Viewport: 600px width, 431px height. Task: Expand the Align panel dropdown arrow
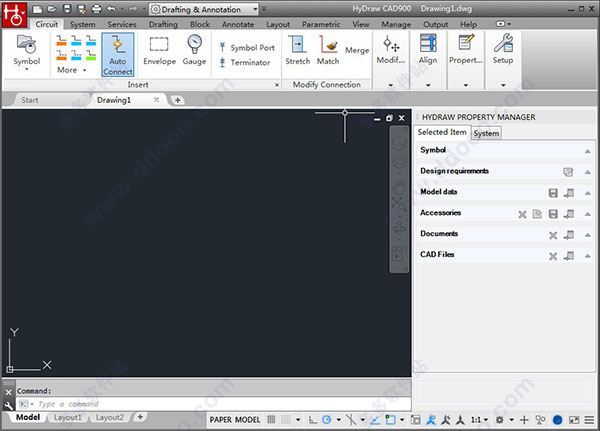[x=428, y=85]
